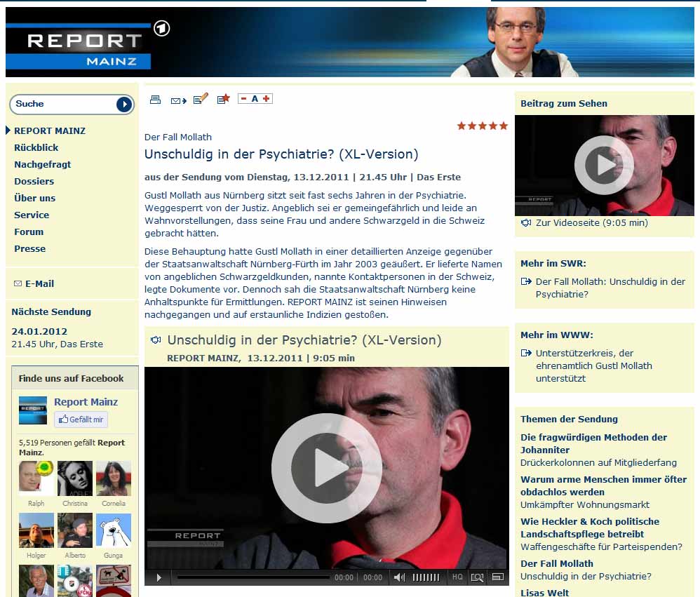Open Alberto's Facebook profile picture
The image size is (700, 597).
(x=75, y=530)
